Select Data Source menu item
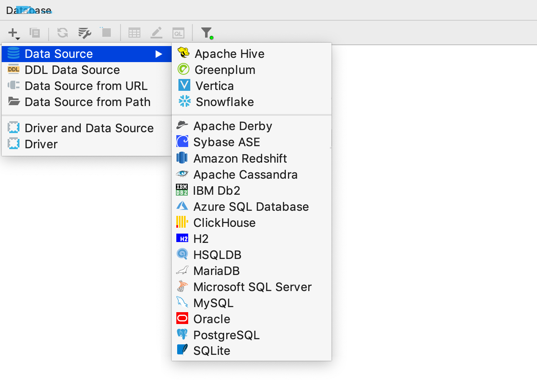The width and height of the screenshot is (537, 392). pos(87,54)
